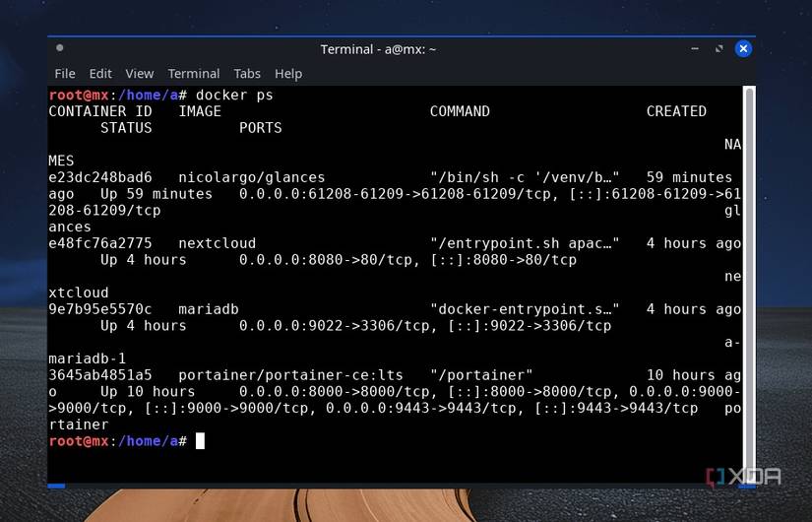
Task: Click the nicolargo/glances image name
Action: [x=252, y=177]
